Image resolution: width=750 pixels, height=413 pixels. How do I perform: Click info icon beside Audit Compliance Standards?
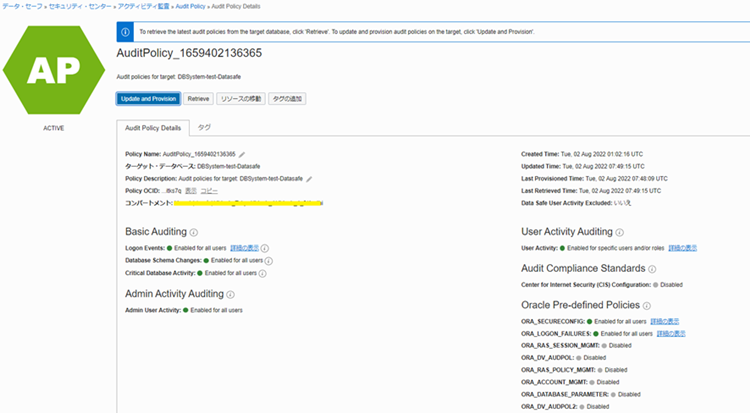[651, 269]
